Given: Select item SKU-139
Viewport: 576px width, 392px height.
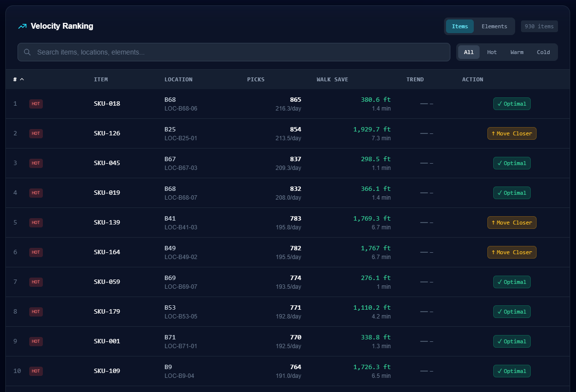Looking at the screenshot, I should [x=107, y=223].
